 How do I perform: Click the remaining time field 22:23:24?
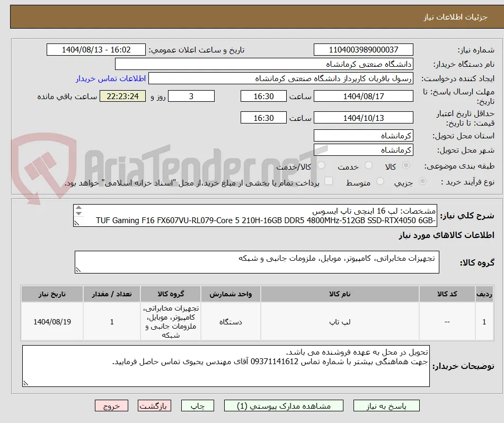click(123, 96)
